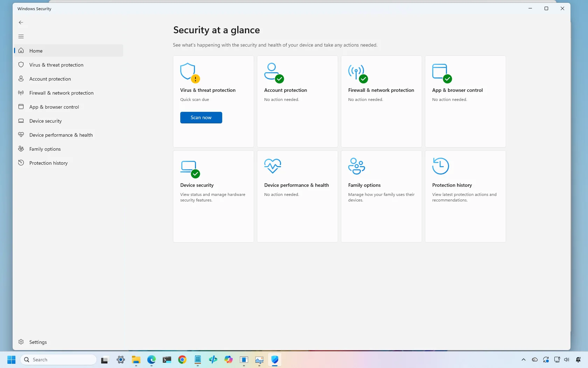Click the Family options people card icon
The height and width of the screenshot is (368, 588).
[357, 166]
